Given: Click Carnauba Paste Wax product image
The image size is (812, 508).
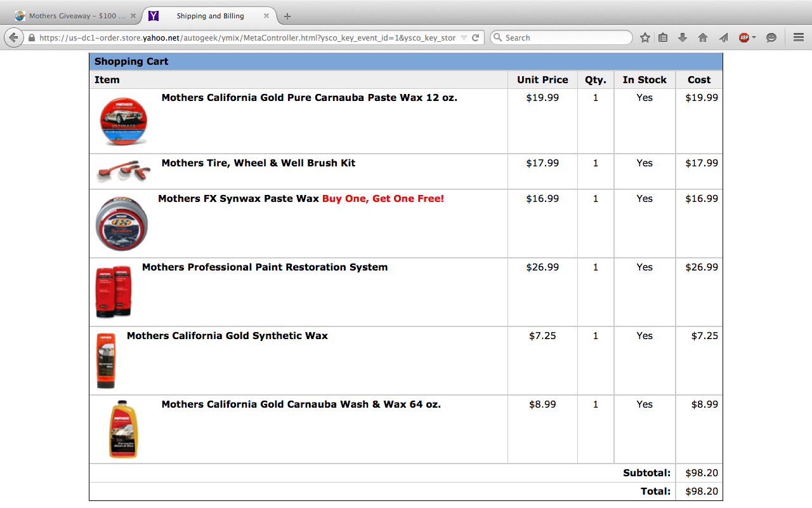Looking at the screenshot, I should click(124, 121).
